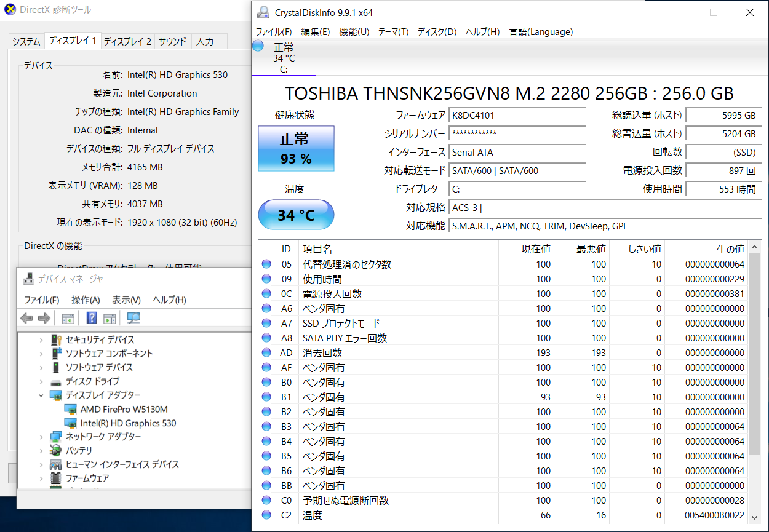Click the battery category icon in Device Manager
Image resolution: width=769 pixels, height=532 pixels.
point(56,450)
